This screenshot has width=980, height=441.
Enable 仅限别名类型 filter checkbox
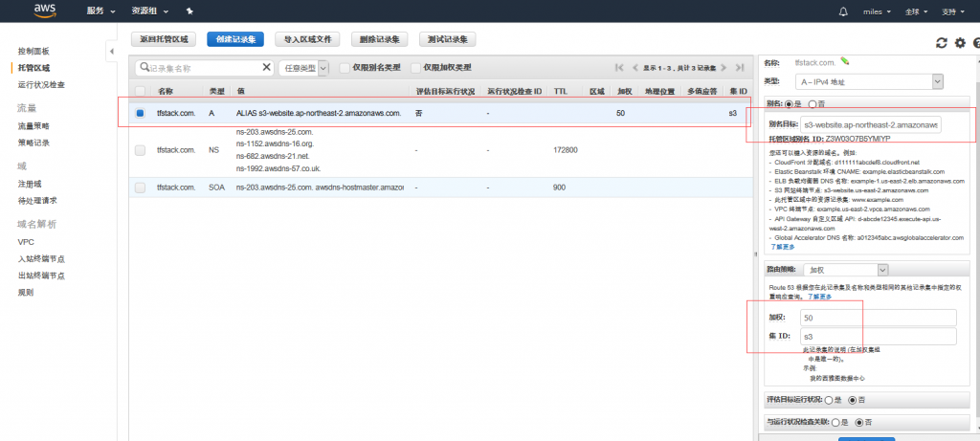(345, 68)
